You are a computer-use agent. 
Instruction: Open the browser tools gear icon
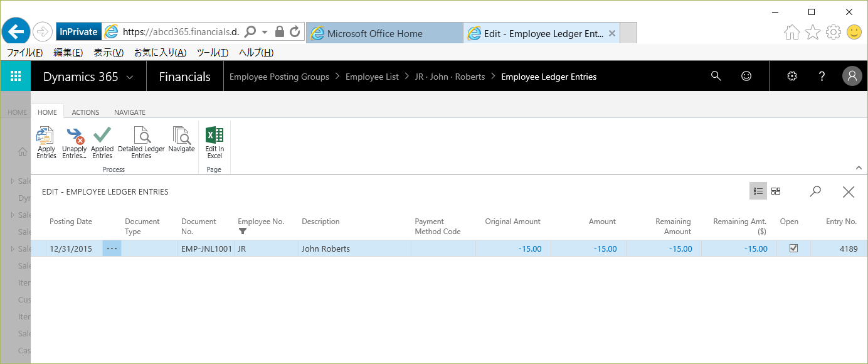coord(834,32)
